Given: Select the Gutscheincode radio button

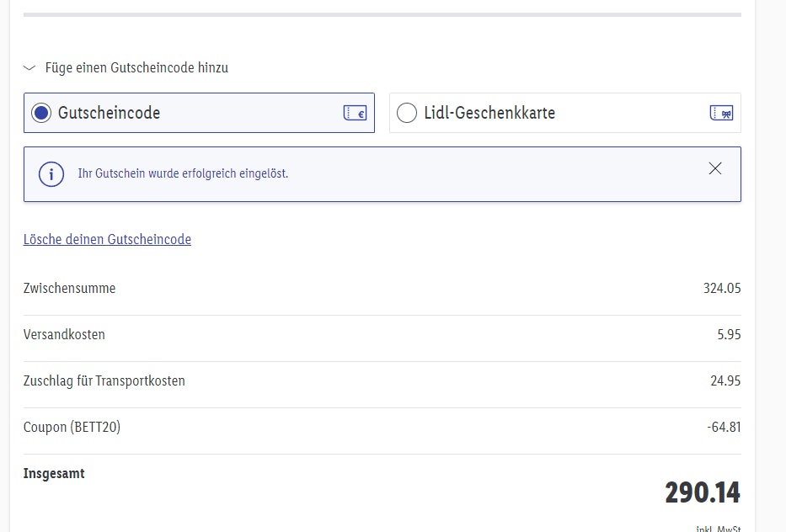Looking at the screenshot, I should [40, 113].
